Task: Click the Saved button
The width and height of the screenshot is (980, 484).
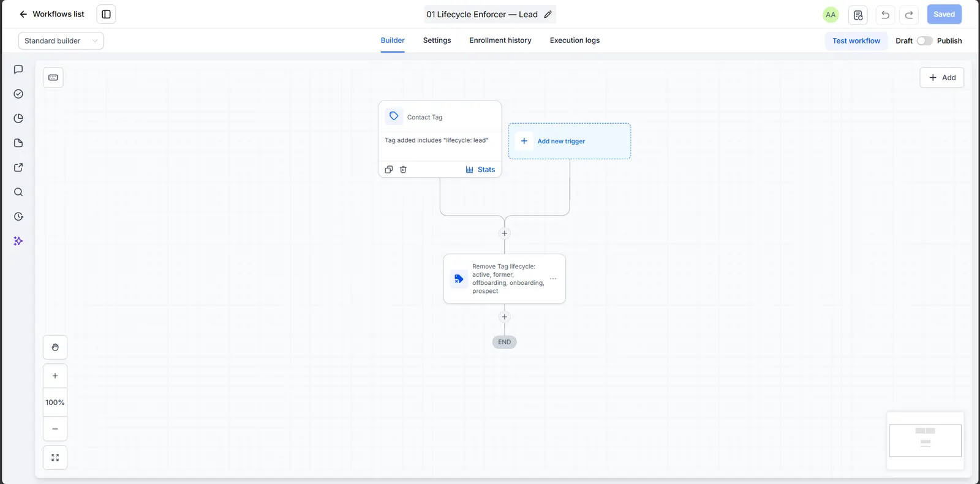Action: tap(944, 14)
